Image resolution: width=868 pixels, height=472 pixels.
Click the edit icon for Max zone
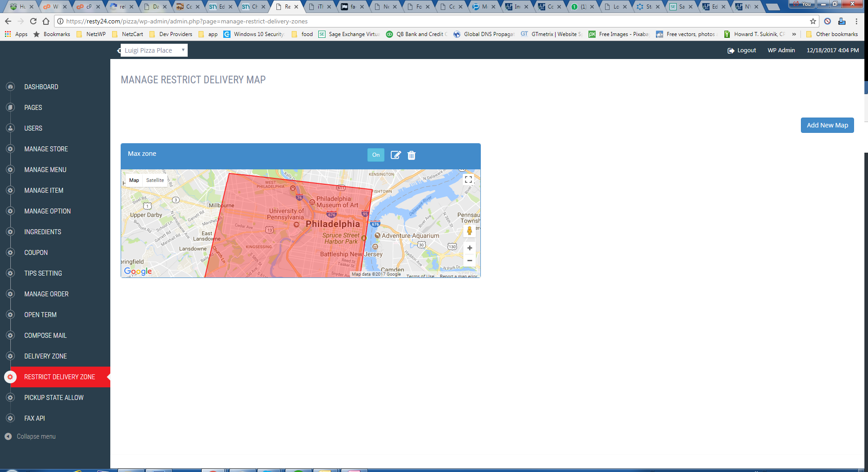pos(396,155)
